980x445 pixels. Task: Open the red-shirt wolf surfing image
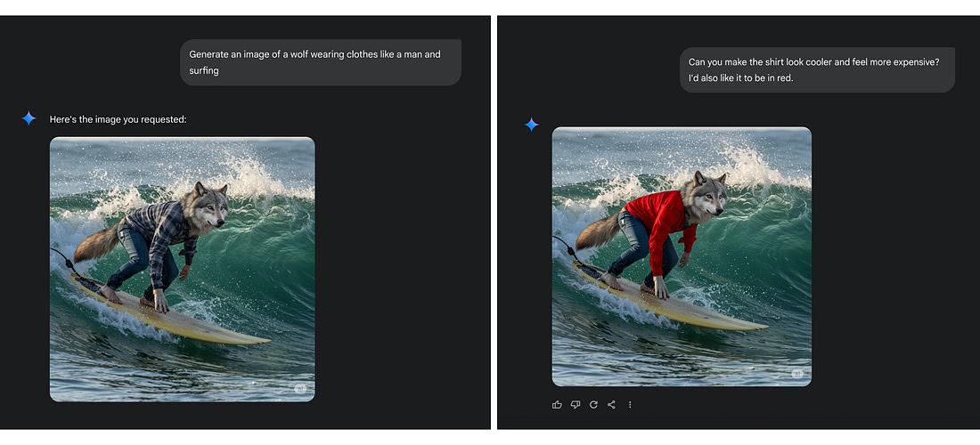682,256
